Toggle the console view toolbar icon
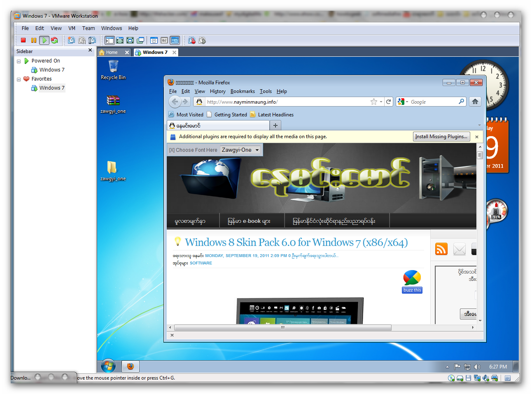Image resolution: width=532 pixels, height=394 pixels. (x=175, y=40)
